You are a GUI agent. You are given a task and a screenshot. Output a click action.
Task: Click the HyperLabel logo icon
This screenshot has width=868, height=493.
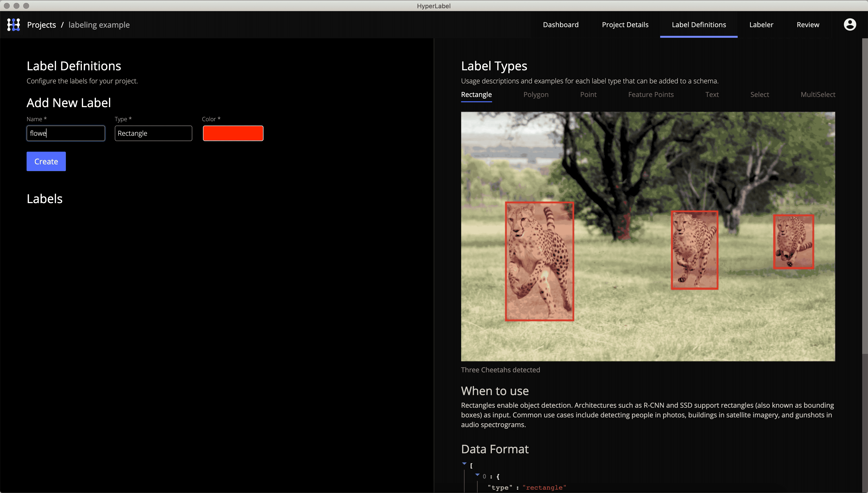[14, 25]
